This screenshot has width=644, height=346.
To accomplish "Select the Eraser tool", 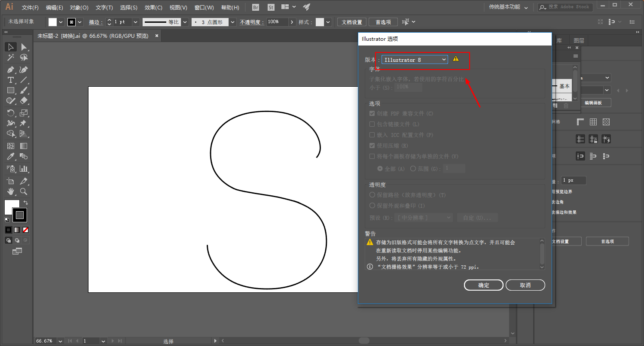I will [24, 100].
